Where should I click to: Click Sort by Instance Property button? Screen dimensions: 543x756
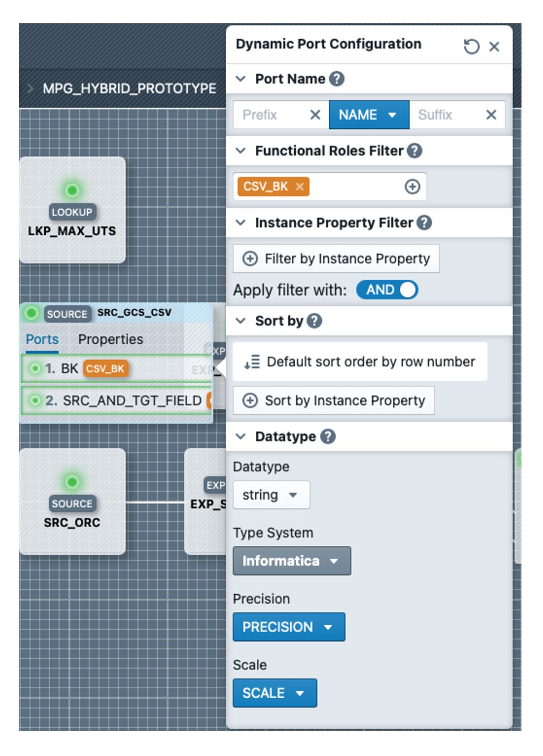(x=334, y=401)
